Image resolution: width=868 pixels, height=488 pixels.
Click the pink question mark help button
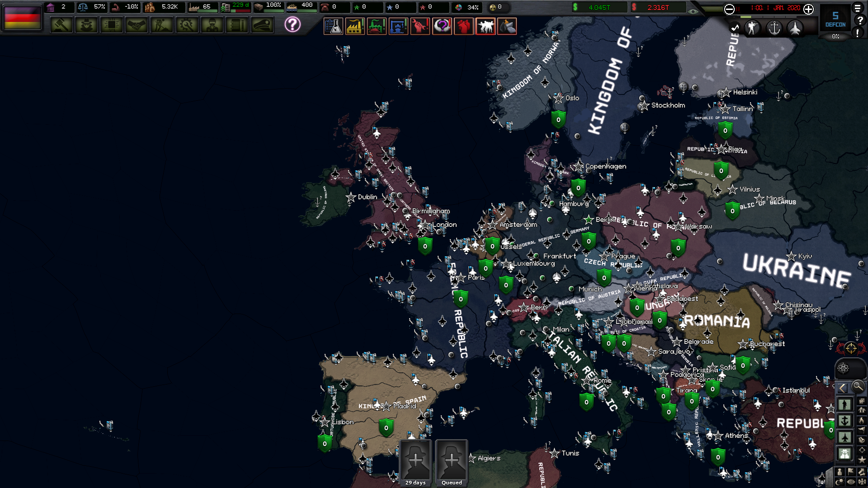292,24
